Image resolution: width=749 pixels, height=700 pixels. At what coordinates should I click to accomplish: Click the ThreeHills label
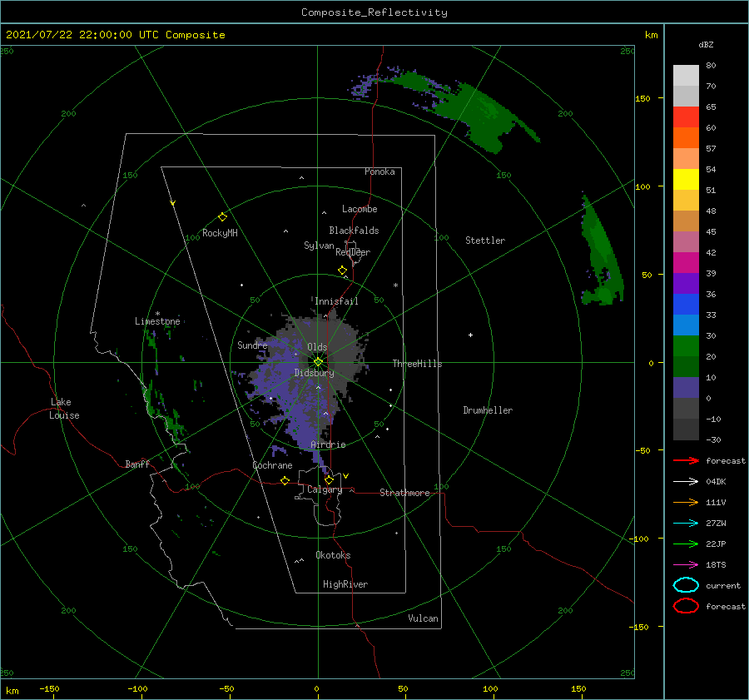417,364
